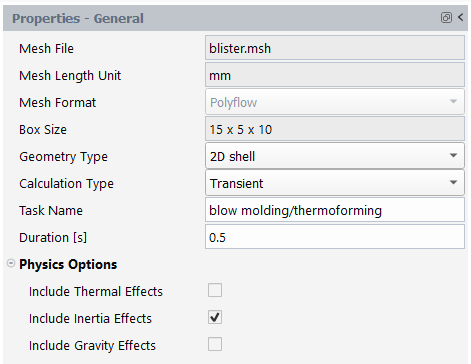Click the Task Name input field

point(335,210)
